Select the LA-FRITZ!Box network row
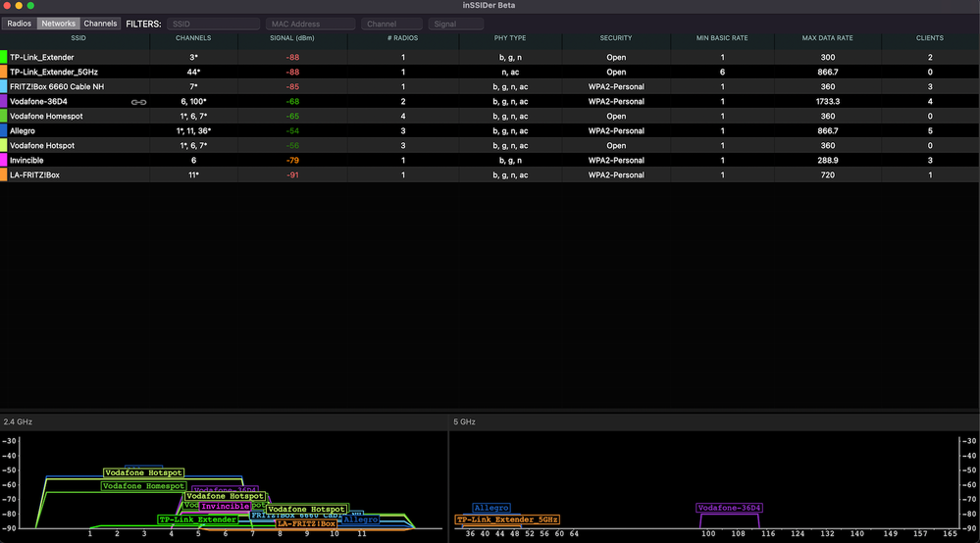The width and height of the screenshot is (980, 543). point(490,175)
